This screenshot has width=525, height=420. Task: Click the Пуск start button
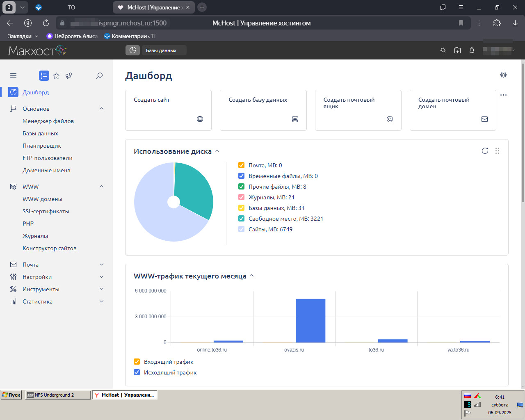(11, 395)
